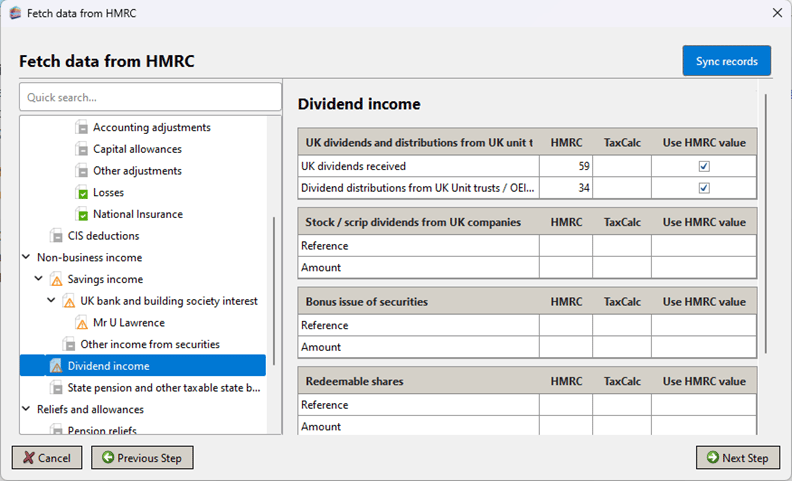Collapse the Non-business income section
The height and width of the screenshot is (481, 792).
26,257
